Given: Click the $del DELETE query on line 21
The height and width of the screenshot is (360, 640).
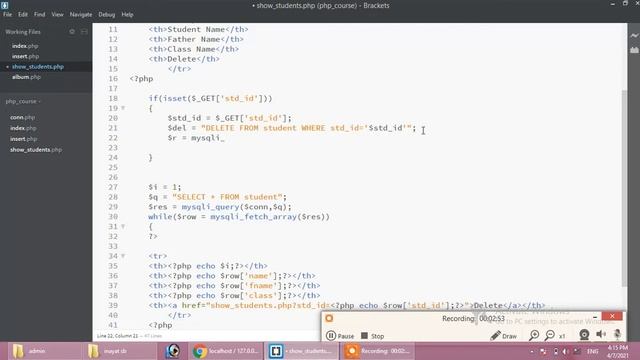Looking at the screenshot, I should pyautogui.click(x=292, y=128).
